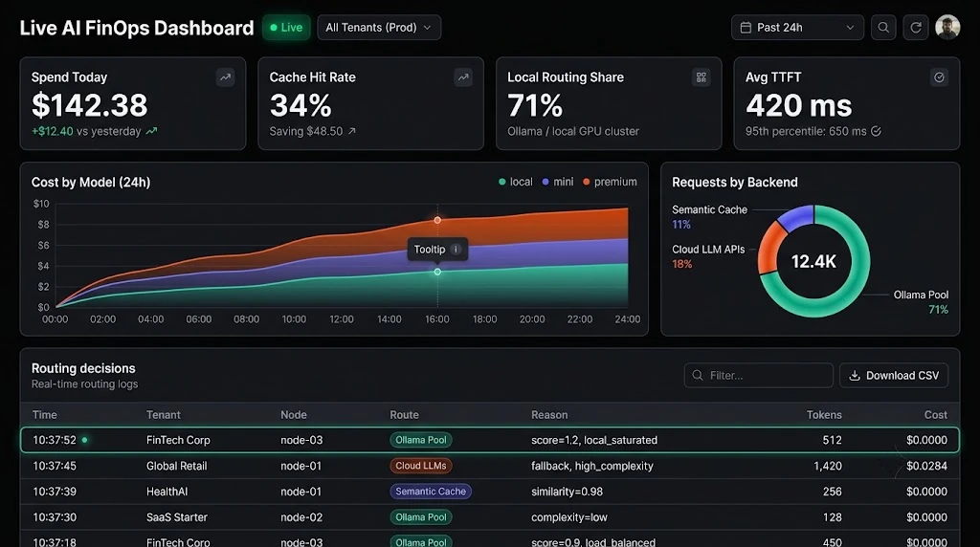
Task: Sort table by Node column header
Action: point(294,415)
